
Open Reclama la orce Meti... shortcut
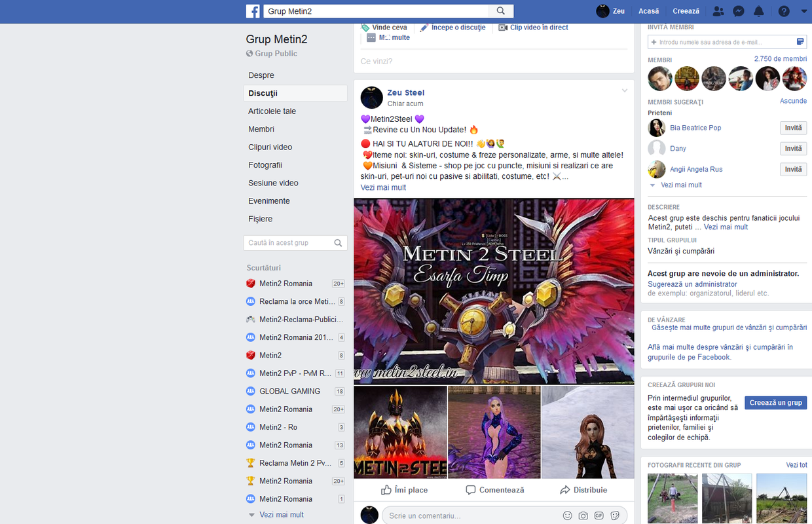point(297,301)
